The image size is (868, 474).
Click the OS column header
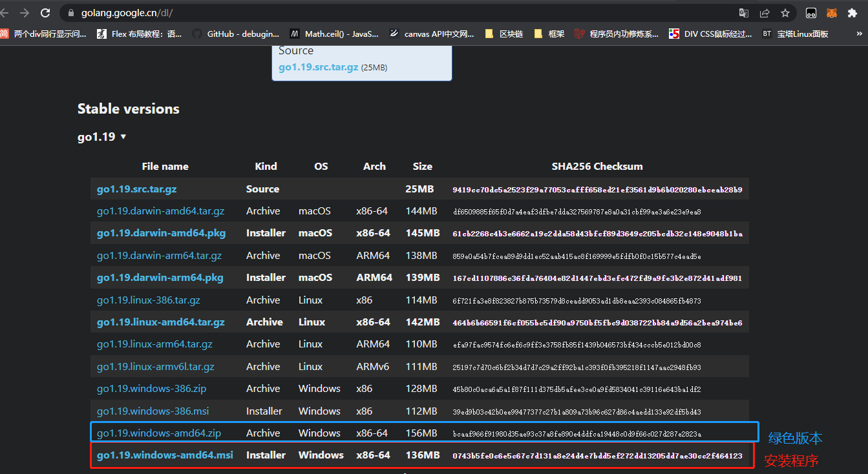point(321,167)
